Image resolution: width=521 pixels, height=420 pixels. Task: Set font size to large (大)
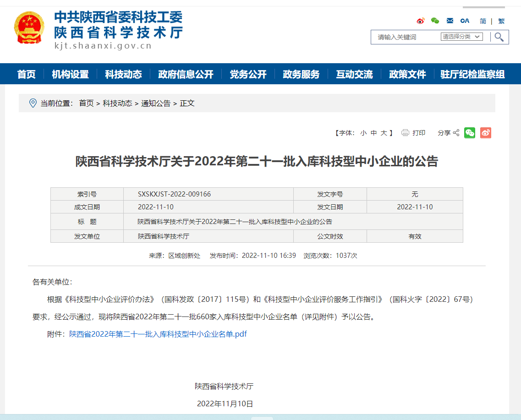tap(384, 133)
